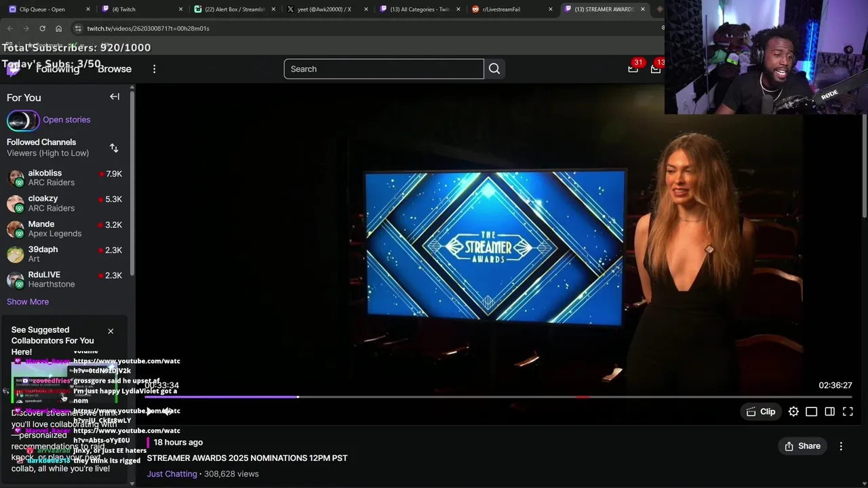Dismiss the Suggested Collaborators popup
Screen dimensions: 868x488
[x=111, y=331]
